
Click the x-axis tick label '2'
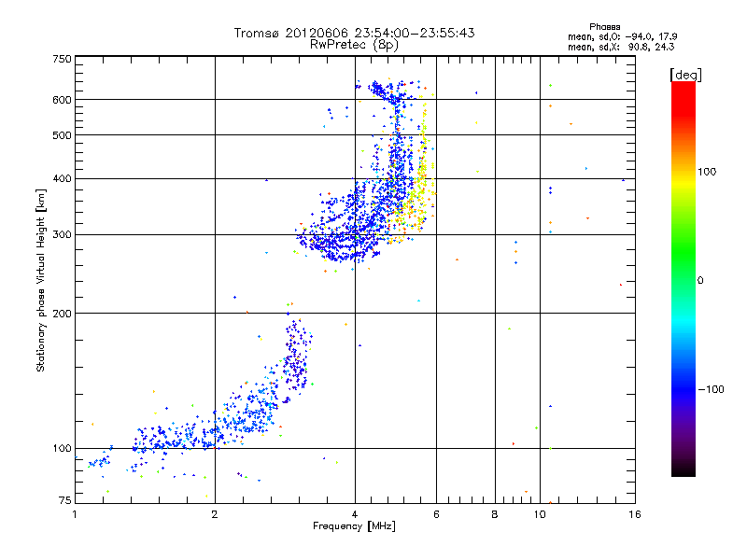pos(215,514)
